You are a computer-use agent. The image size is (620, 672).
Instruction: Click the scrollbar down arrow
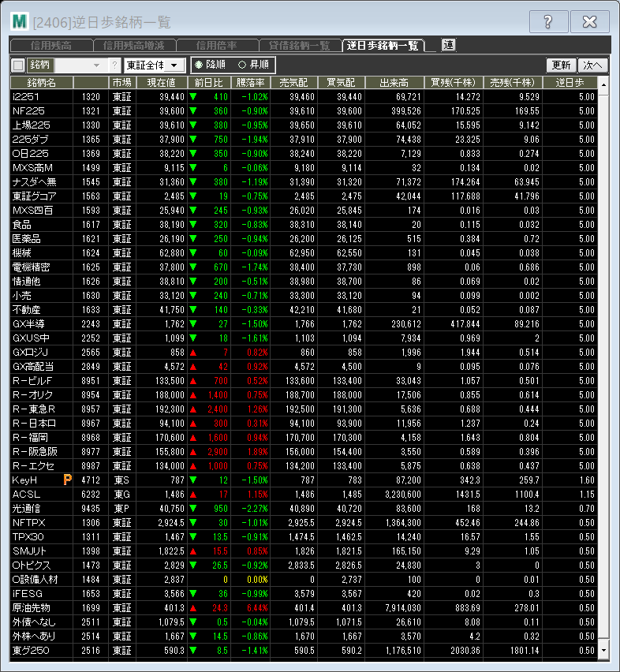pos(603,650)
